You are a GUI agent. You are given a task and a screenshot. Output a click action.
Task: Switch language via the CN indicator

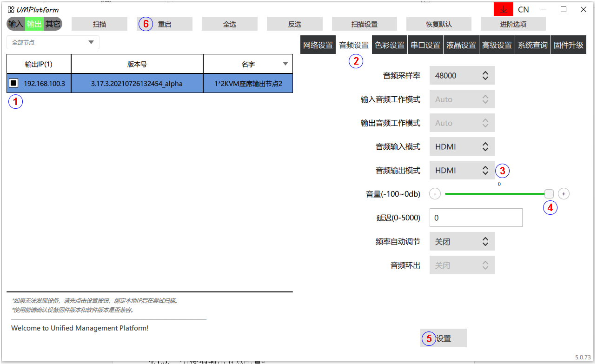523,9
